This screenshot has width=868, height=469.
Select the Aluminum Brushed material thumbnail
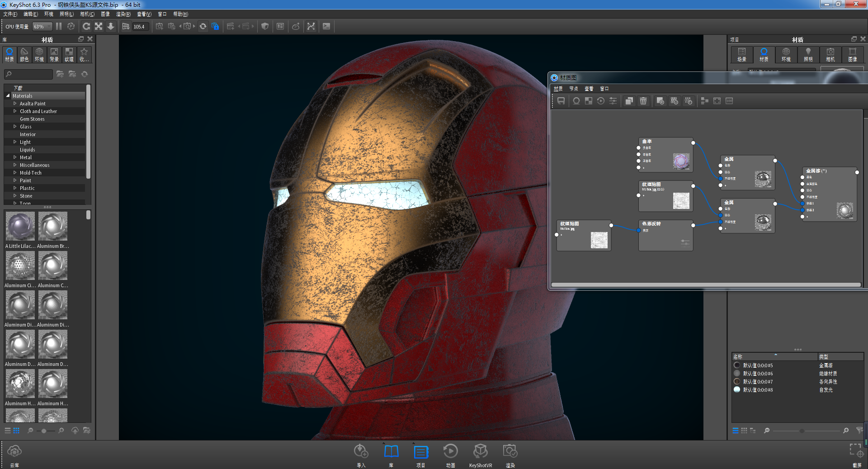[52, 226]
